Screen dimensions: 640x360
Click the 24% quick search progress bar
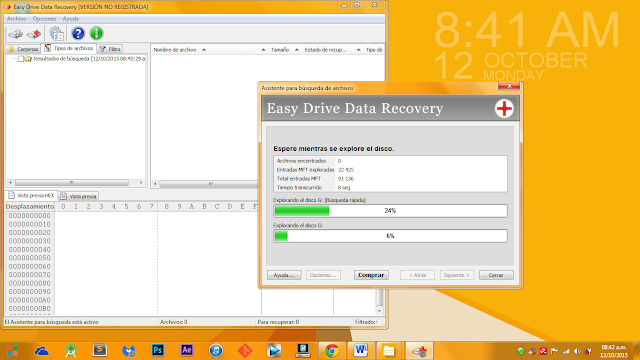(x=390, y=211)
